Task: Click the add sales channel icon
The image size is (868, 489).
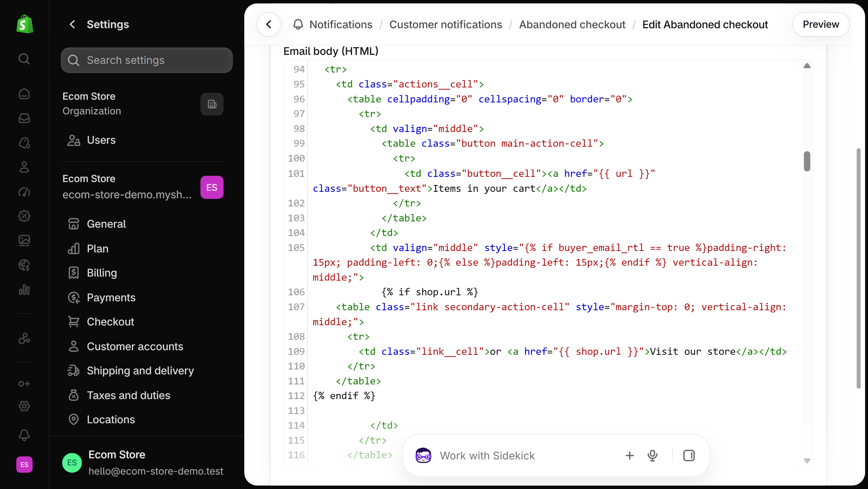Action: tap(24, 384)
